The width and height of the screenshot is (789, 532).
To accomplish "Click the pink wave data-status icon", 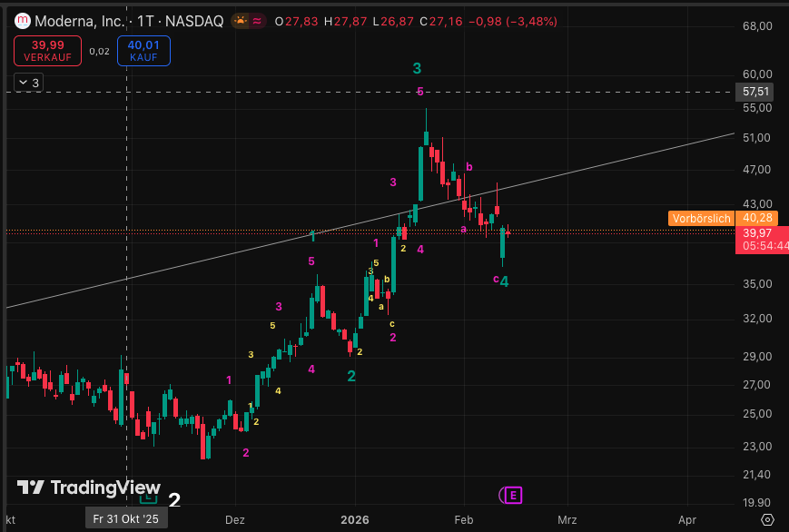I will tap(258, 21).
